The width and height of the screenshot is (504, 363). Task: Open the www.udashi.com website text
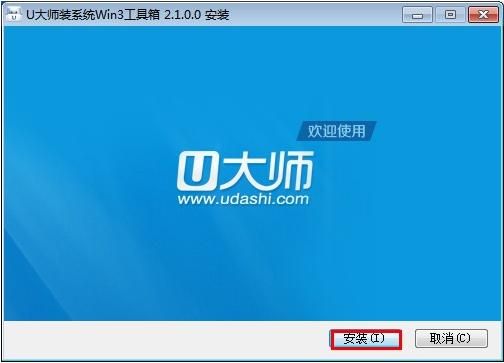click(243, 199)
